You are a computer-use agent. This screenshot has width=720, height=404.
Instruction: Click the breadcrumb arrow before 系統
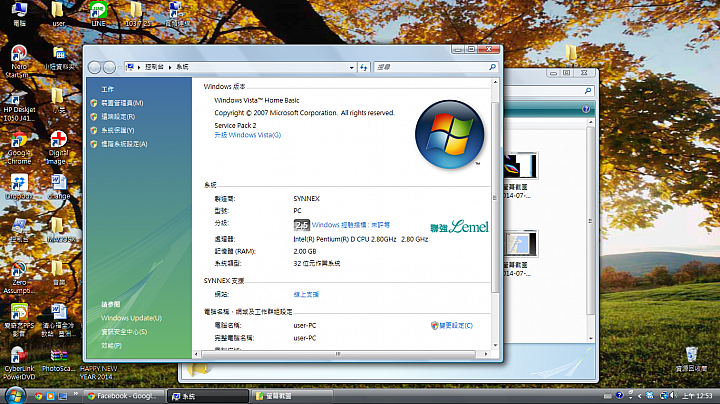(x=170, y=67)
